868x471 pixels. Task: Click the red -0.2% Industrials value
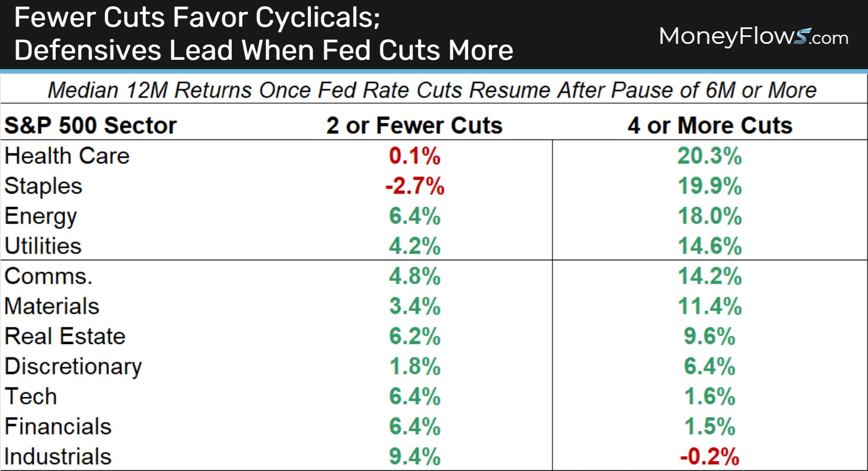(710, 457)
